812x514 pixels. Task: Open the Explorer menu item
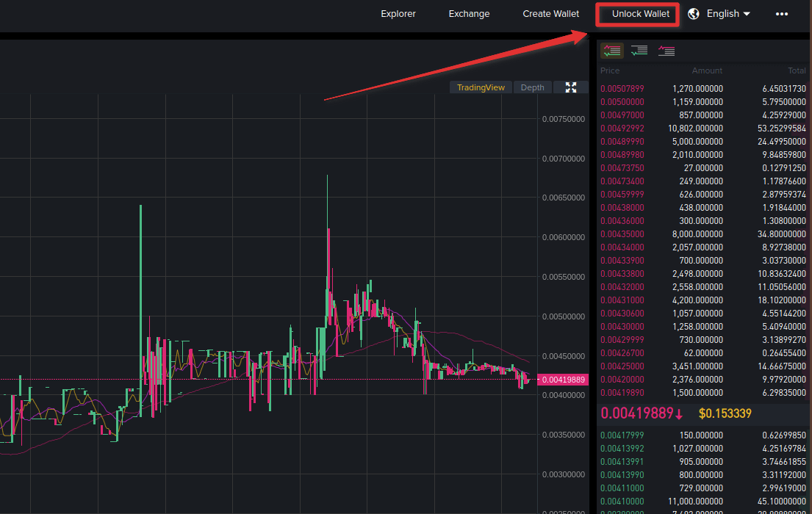(398, 14)
